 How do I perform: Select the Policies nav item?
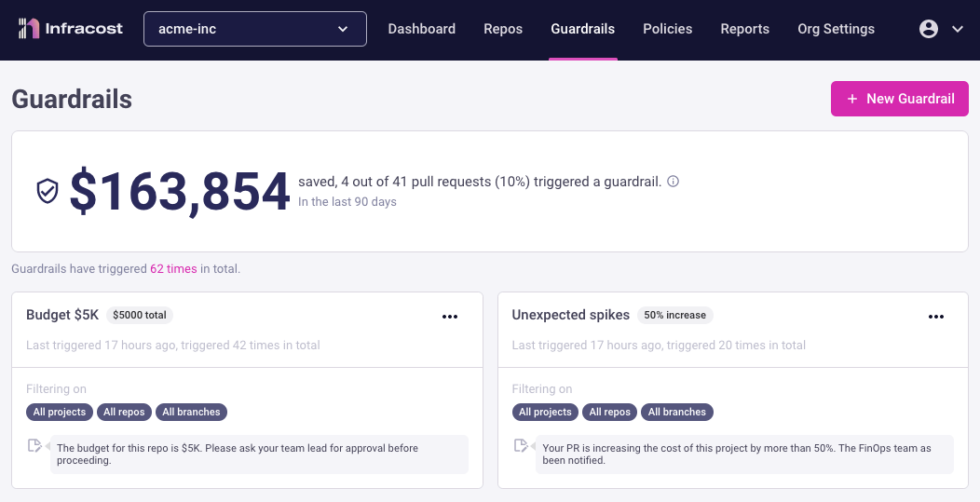(x=668, y=29)
